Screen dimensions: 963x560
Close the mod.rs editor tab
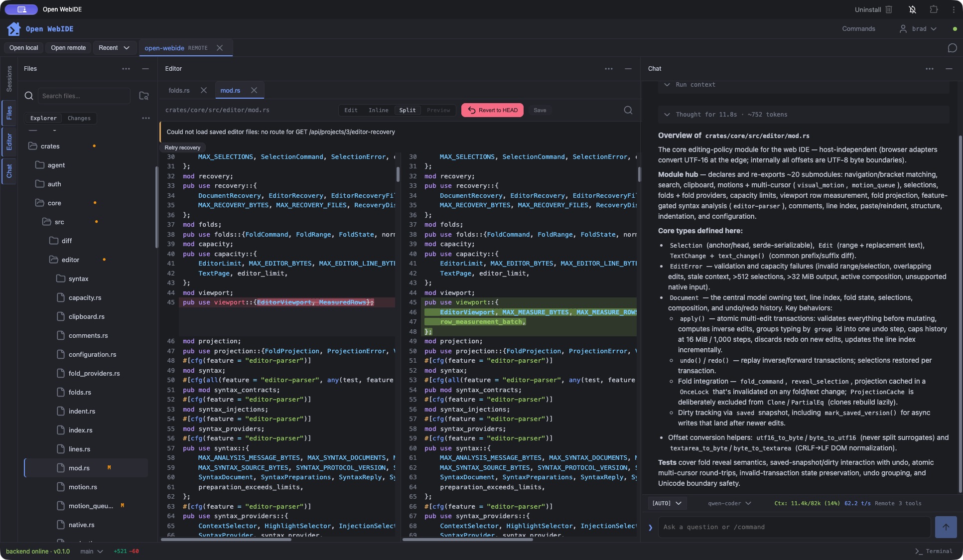254,90
